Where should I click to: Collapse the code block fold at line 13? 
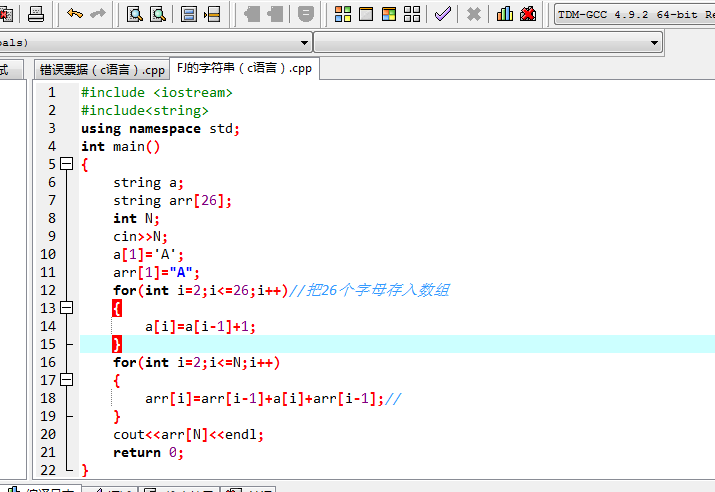click(x=67, y=308)
